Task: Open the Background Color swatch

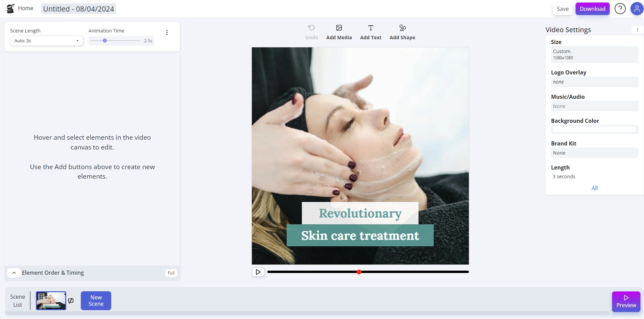Action: tap(594, 130)
